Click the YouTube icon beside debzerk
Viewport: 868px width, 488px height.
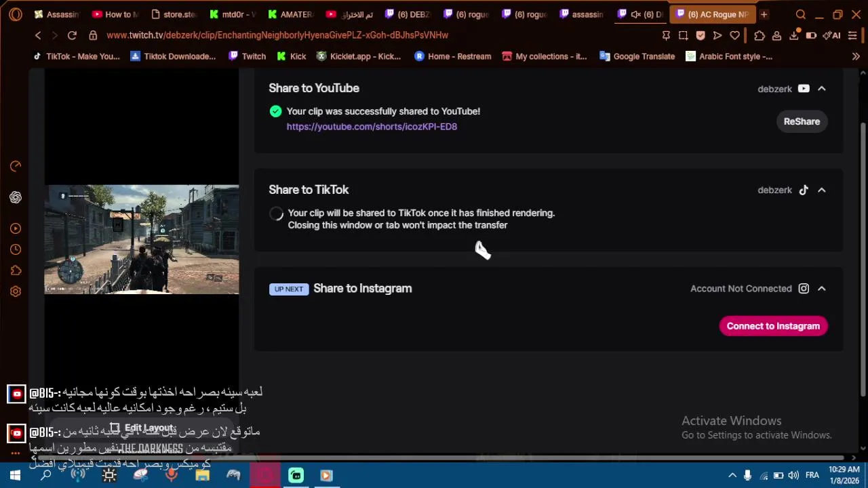pos(804,89)
